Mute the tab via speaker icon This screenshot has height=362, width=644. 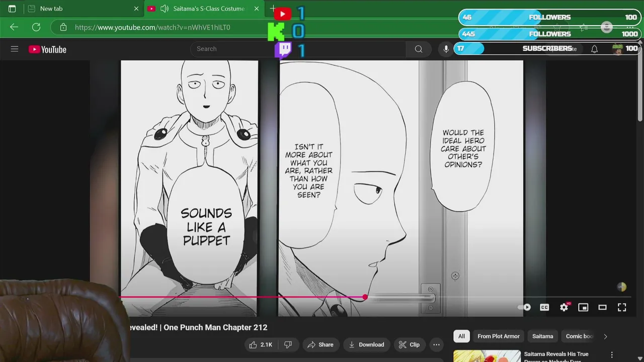point(165,9)
